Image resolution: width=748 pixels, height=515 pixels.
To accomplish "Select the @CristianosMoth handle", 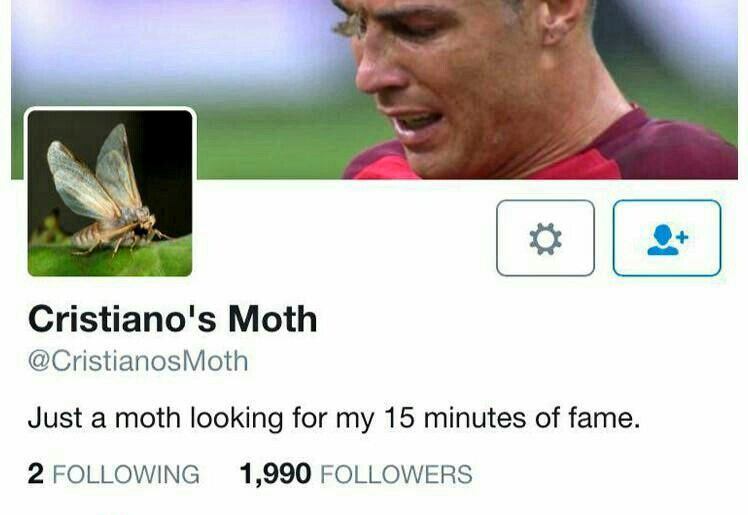I will click(x=138, y=361).
